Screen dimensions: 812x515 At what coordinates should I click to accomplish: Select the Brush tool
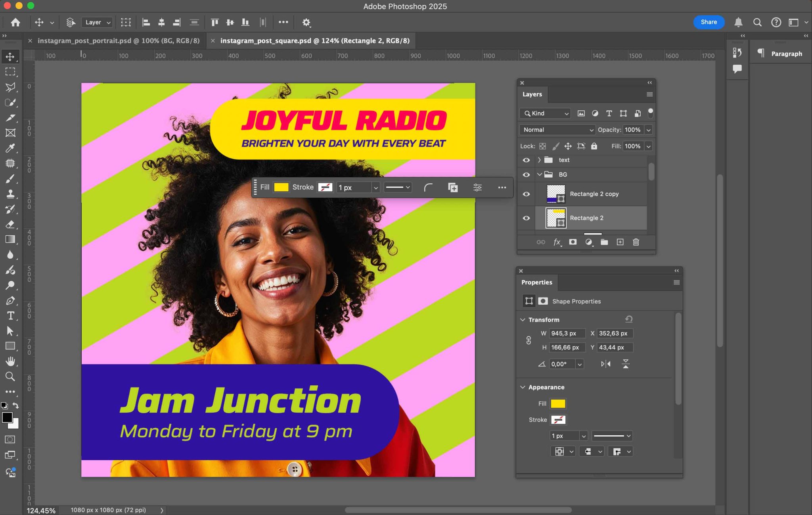click(11, 179)
